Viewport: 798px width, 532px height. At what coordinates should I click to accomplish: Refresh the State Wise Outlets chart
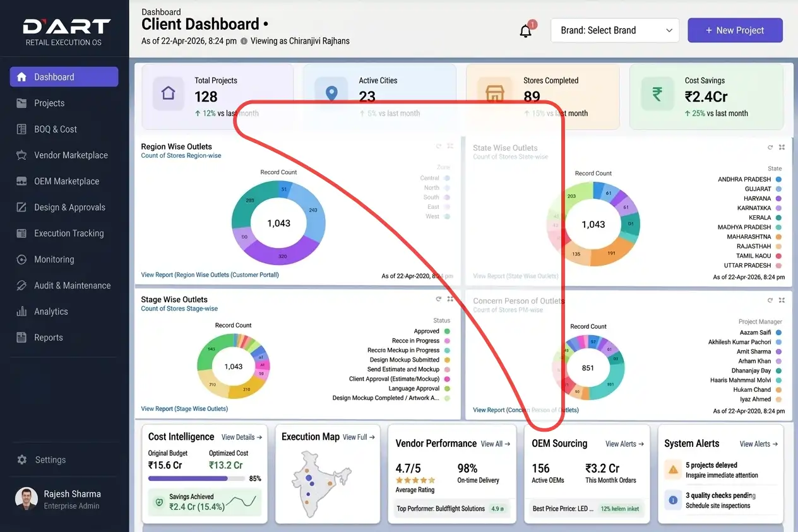(x=770, y=147)
